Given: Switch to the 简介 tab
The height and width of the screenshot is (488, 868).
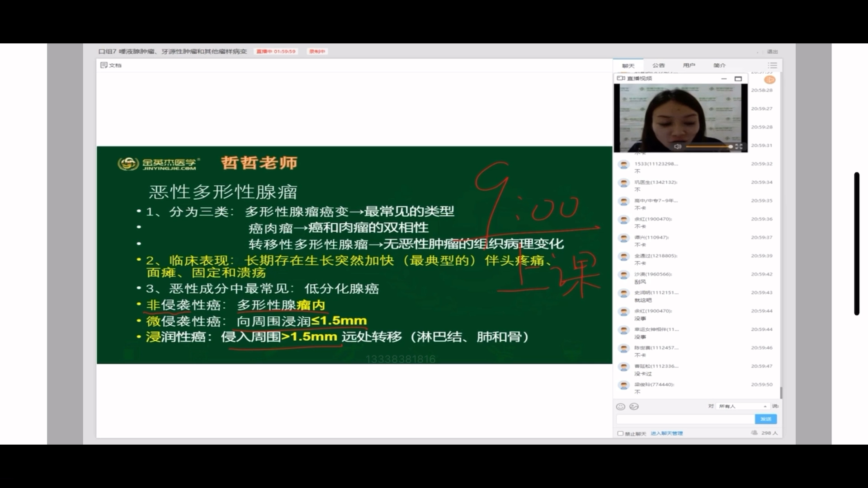Looking at the screenshot, I should (x=719, y=66).
